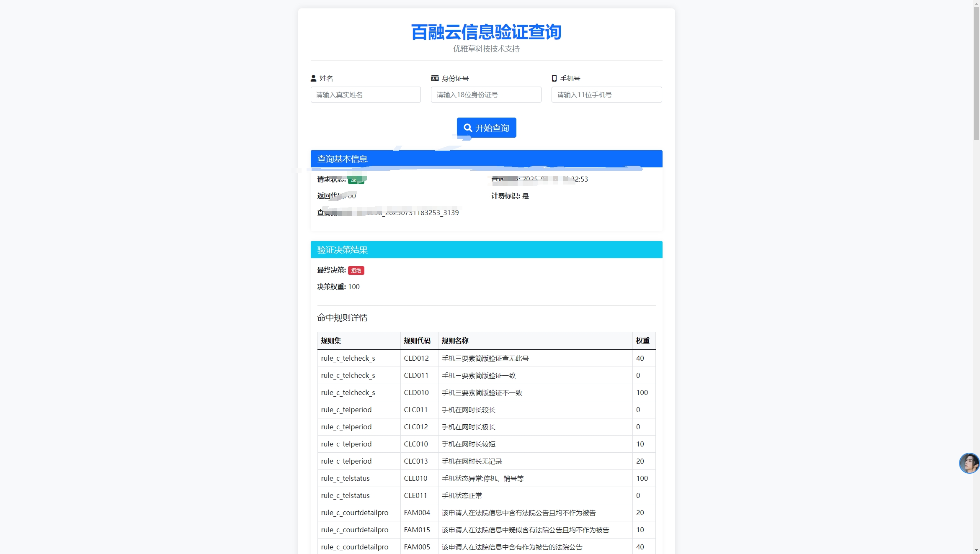Click the 18-digit ID number input field
The image size is (980, 554).
click(x=486, y=95)
